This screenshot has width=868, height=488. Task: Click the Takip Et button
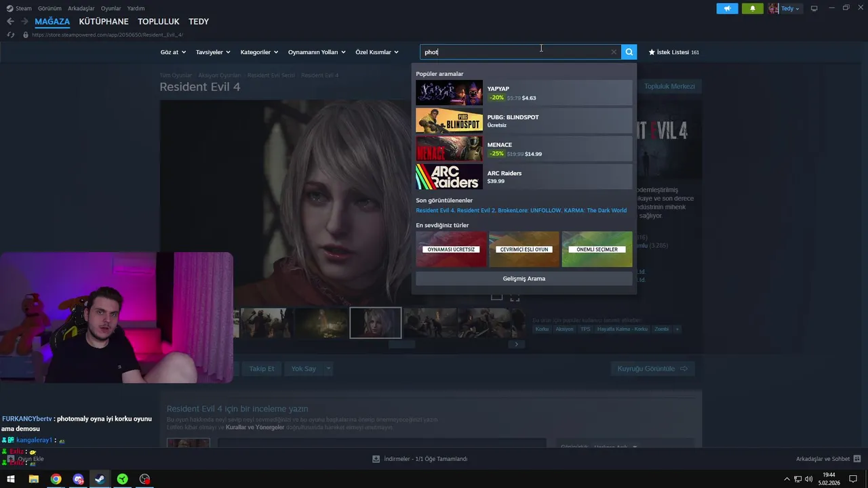point(262,369)
